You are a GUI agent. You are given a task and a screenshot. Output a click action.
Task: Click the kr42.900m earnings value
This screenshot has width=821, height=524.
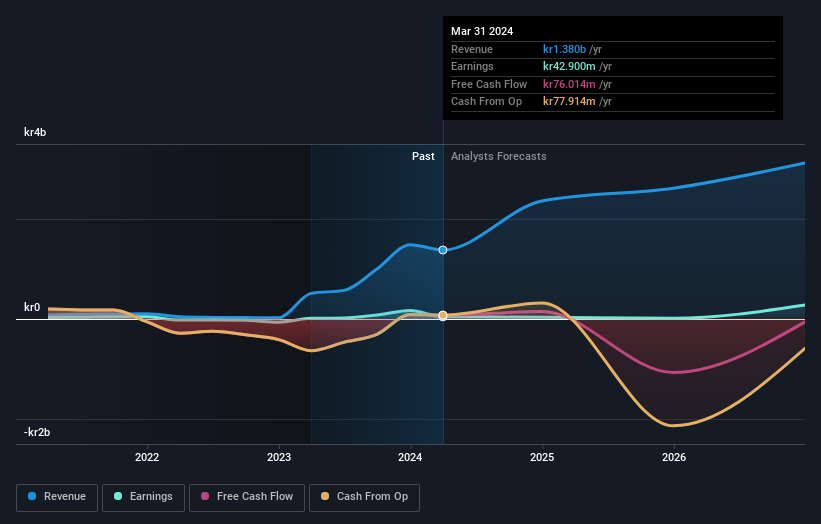pyautogui.click(x=569, y=66)
